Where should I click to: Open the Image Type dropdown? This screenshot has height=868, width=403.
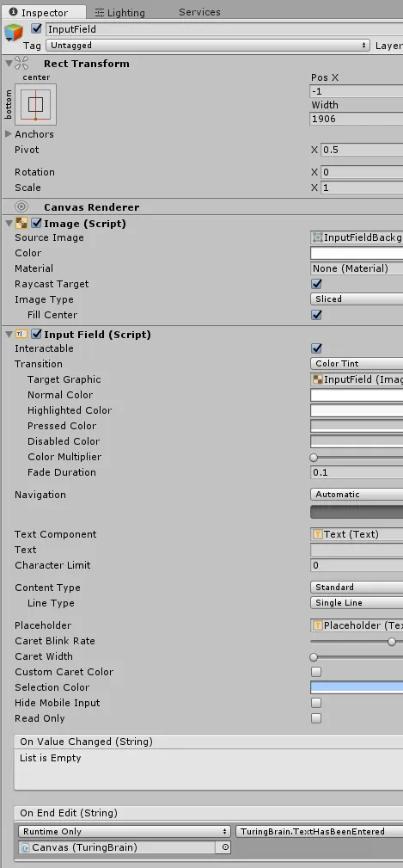tap(357, 299)
